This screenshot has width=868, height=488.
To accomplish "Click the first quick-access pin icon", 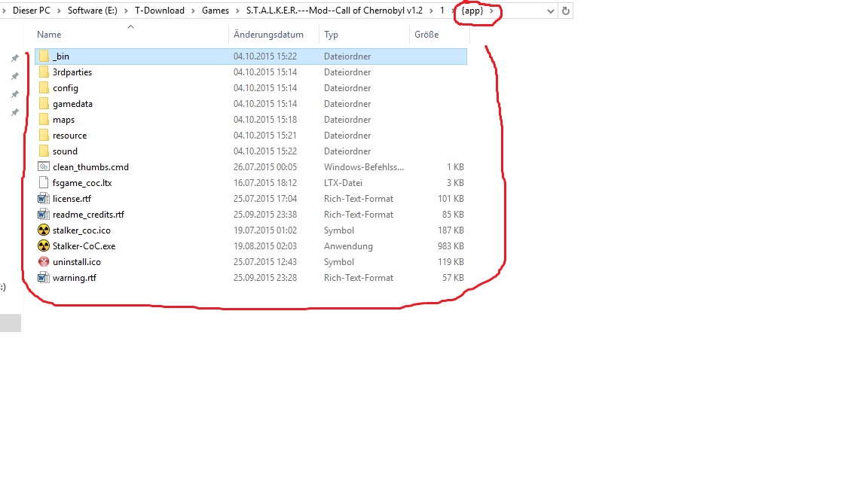I will (x=15, y=57).
